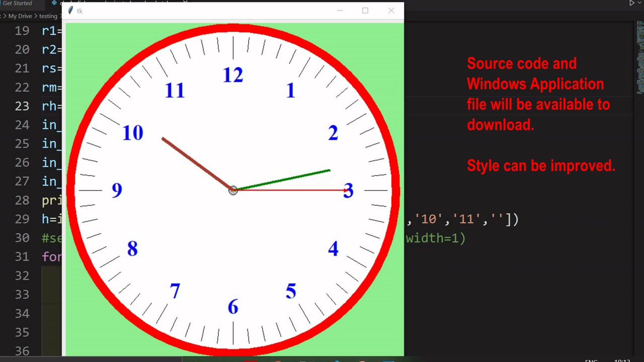Click the gray center pivot of the clock
644x362 pixels.
pyautogui.click(x=233, y=191)
